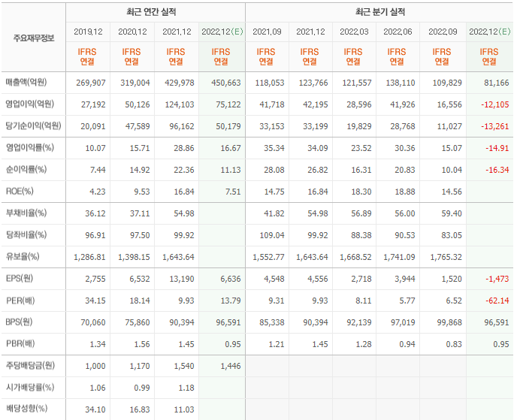Click EPS value 13,190

182,279
